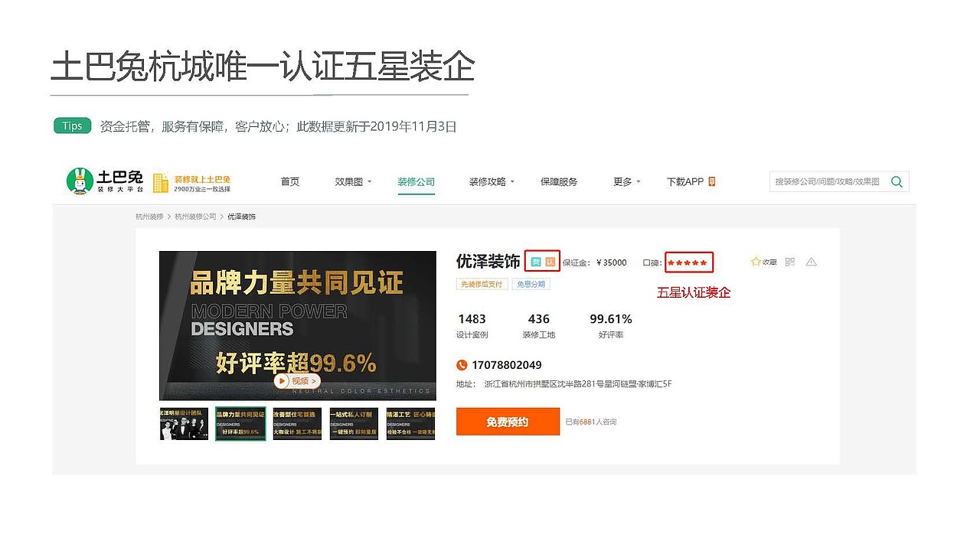Select the 装修公司 nav tab
The height and width of the screenshot is (551, 980).
pos(416,181)
